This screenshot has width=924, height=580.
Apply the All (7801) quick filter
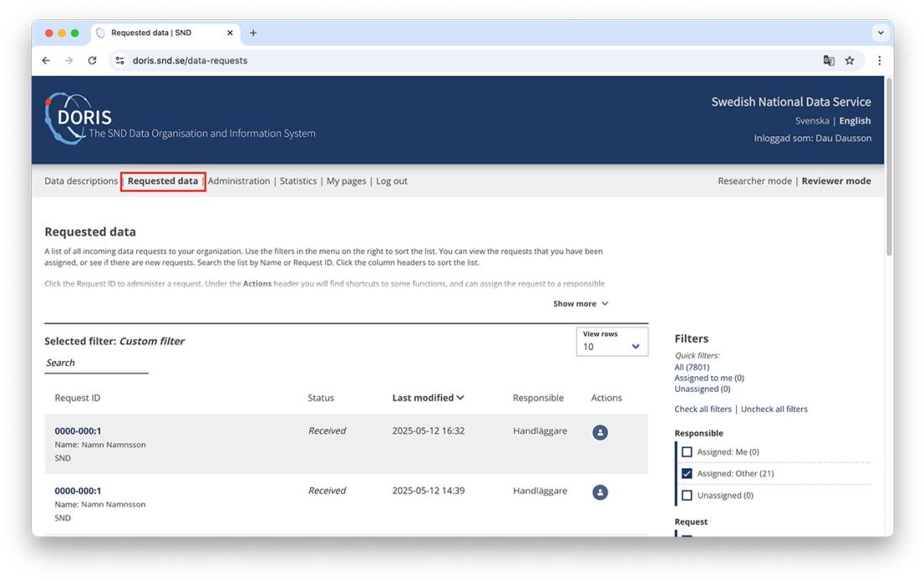click(x=692, y=367)
